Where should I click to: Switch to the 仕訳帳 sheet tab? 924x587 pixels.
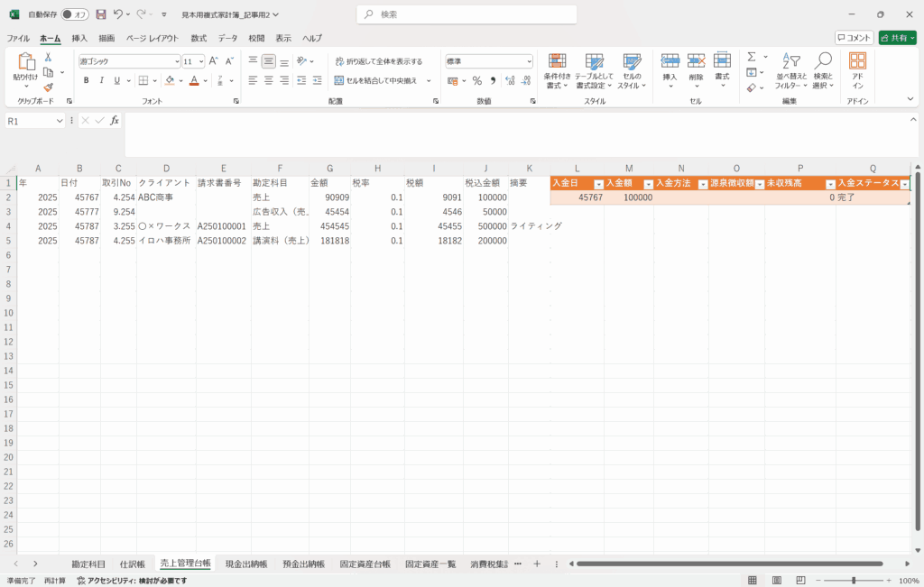pos(133,564)
